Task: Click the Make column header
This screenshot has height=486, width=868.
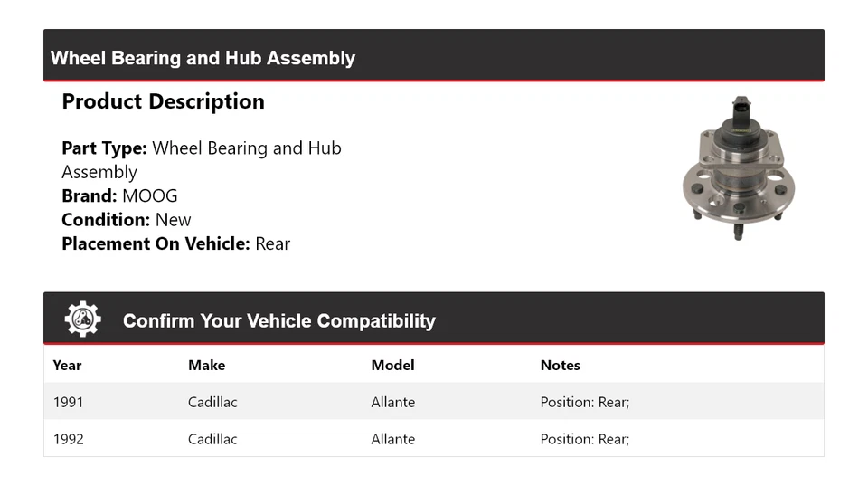Action: coord(206,366)
